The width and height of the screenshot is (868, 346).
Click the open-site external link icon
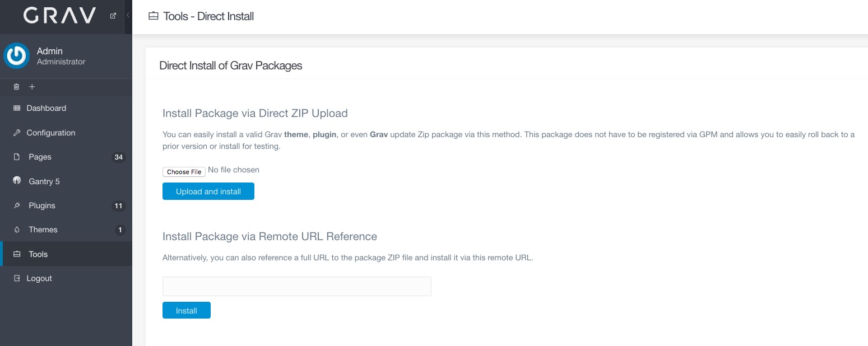pyautogui.click(x=113, y=16)
